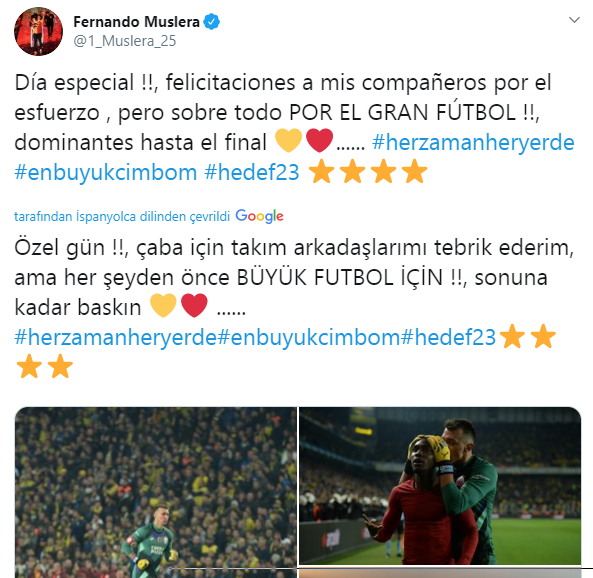Open #herzamanheryerde hashtag in original tweet
This screenshot has height=578, width=593.
click(473, 143)
